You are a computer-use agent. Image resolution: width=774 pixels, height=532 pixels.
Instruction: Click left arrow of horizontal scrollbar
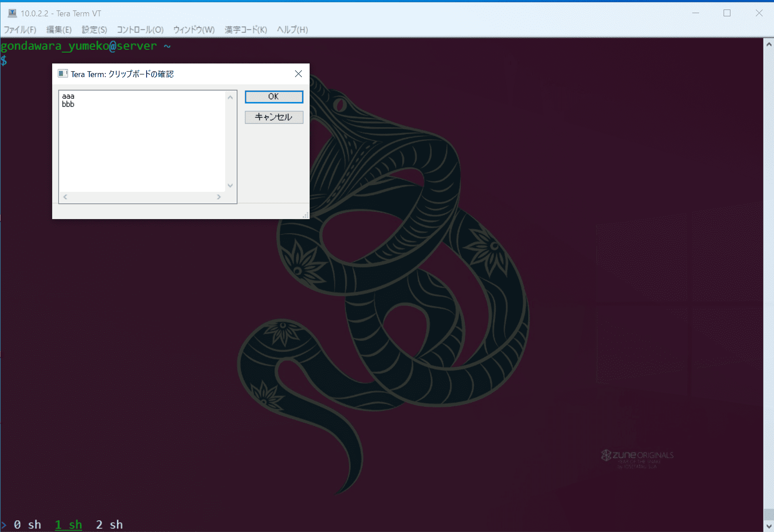[65, 197]
